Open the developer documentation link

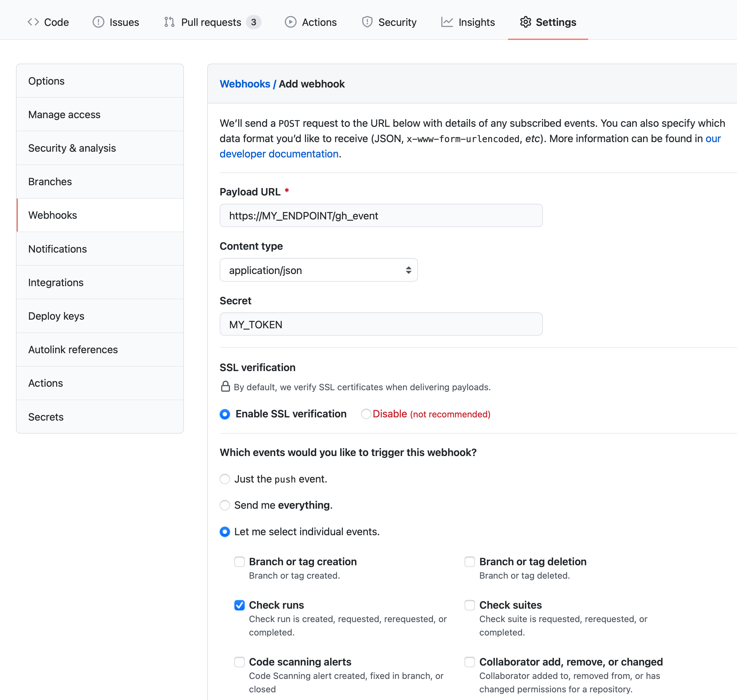[x=279, y=154]
